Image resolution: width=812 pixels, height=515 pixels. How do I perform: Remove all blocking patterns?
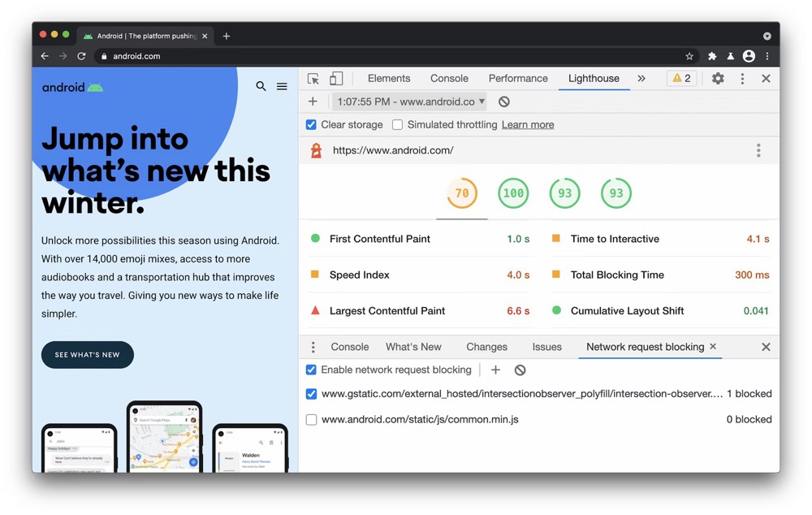click(x=520, y=370)
